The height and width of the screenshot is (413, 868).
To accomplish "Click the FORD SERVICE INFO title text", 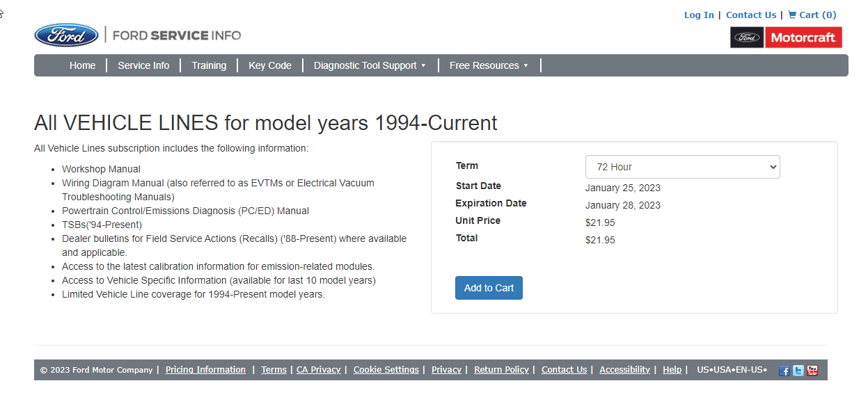I will click(x=177, y=35).
